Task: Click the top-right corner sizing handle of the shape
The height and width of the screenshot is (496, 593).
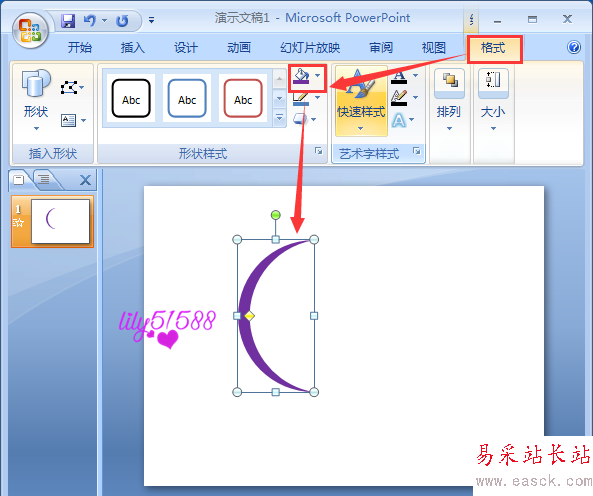Action: pyautogui.click(x=314, y=239)
